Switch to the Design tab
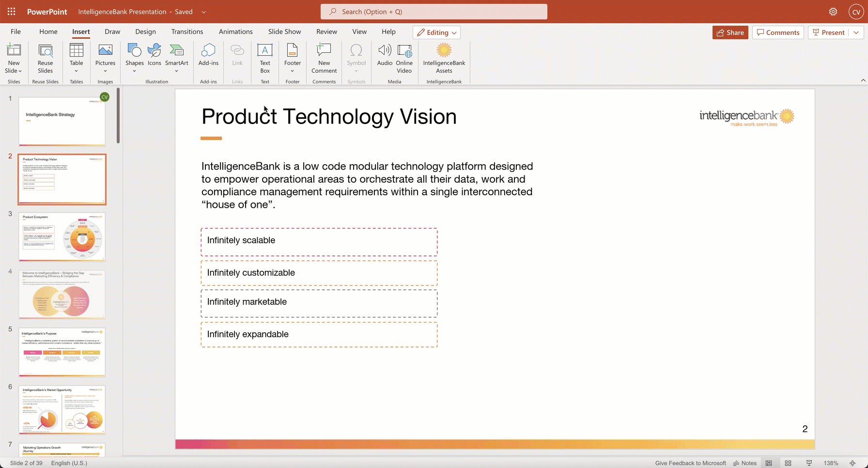 tap(145, 31)
